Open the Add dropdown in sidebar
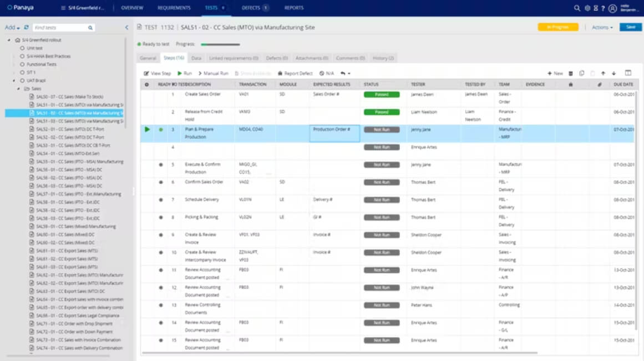 [x=12, y=28]
